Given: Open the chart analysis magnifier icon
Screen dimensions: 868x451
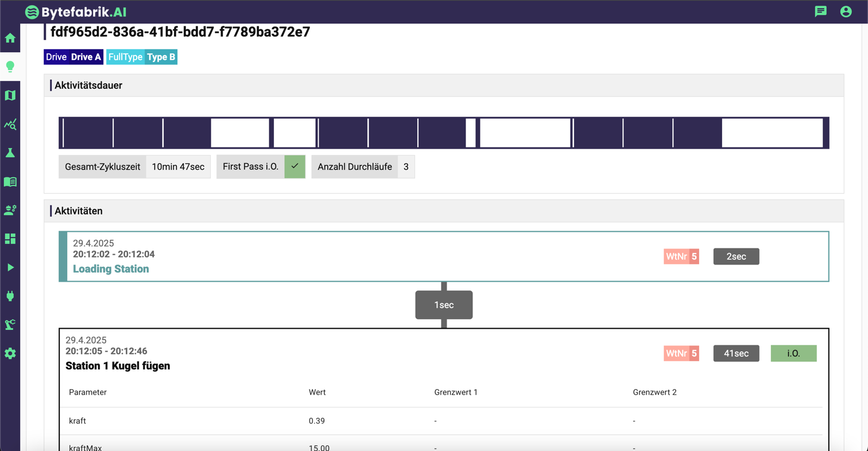Looking at the screenshot, I should point(10,124).
